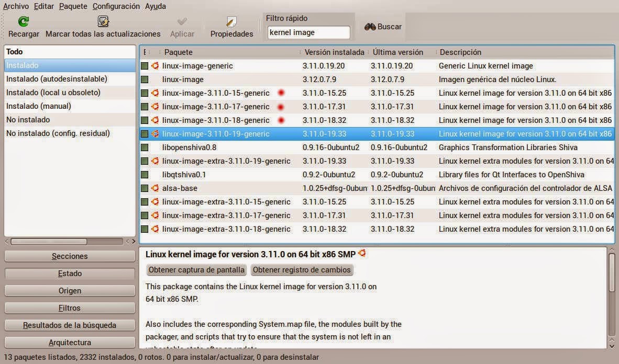Switch to Filtros view
The image size is (619, 364).
[x=70, y=308]
